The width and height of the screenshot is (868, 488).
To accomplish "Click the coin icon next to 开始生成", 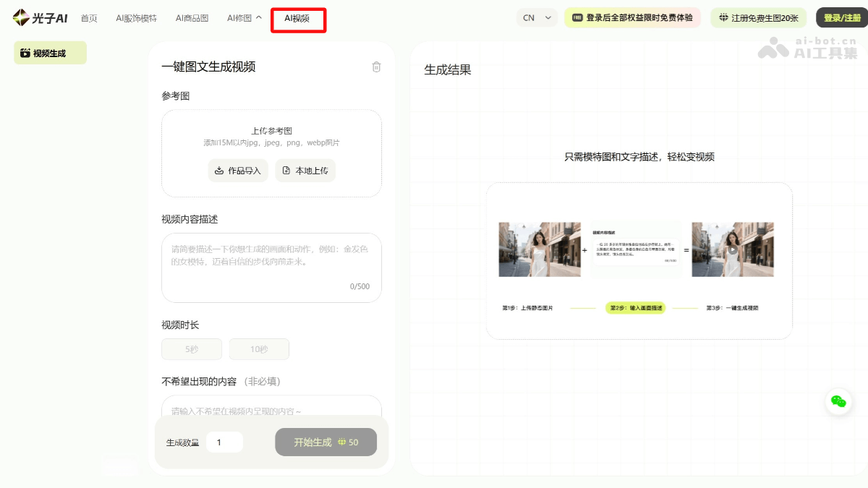I will 343,442.
